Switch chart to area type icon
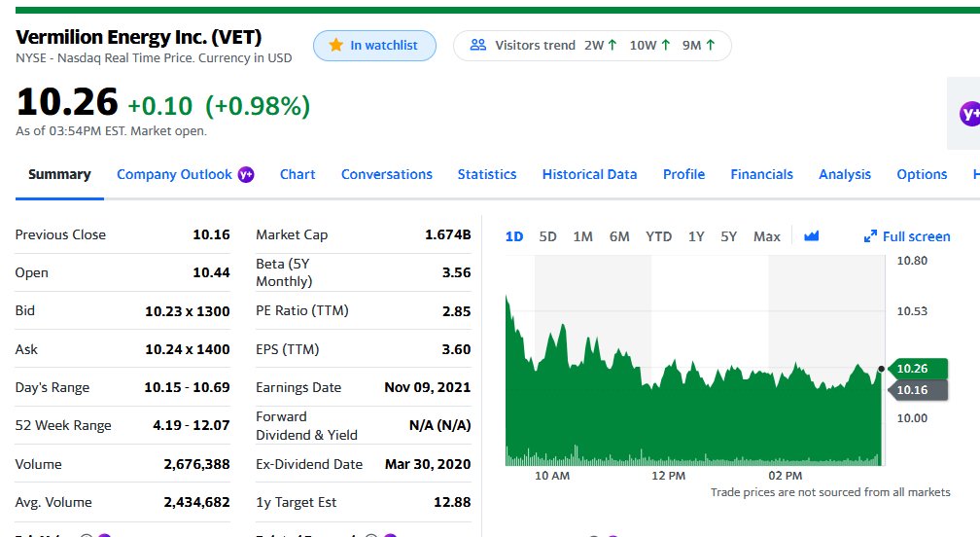 click(x=811, y=236)
